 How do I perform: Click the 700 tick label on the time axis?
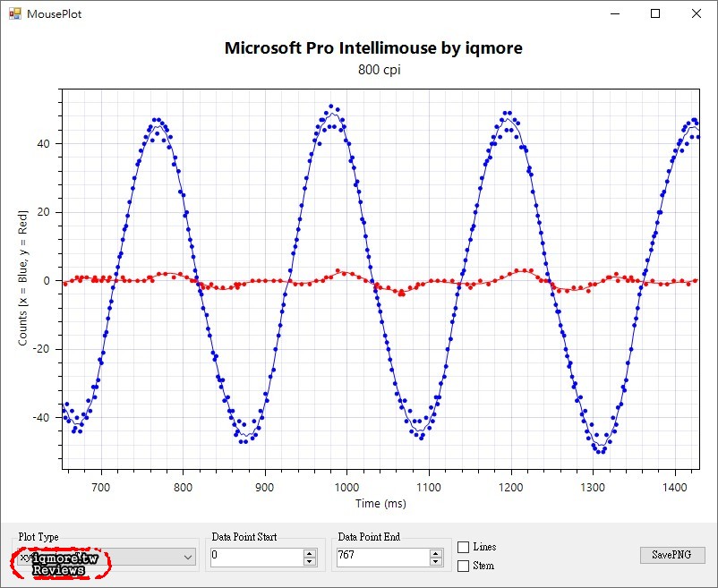click(101, 488)
